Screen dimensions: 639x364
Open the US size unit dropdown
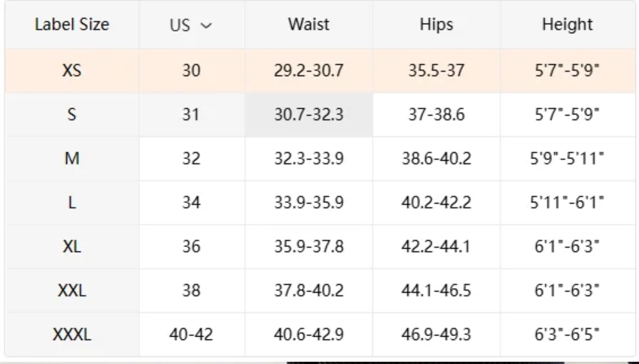point(191,25)
